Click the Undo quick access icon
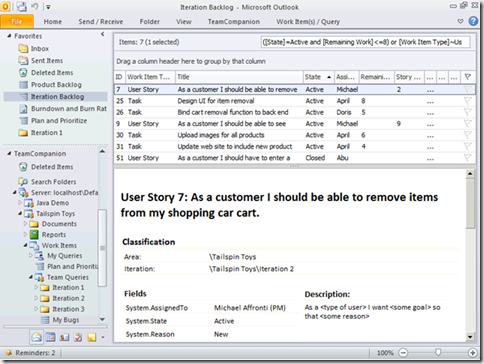Screen dimensions: 484x364 (x=35, y=6)
